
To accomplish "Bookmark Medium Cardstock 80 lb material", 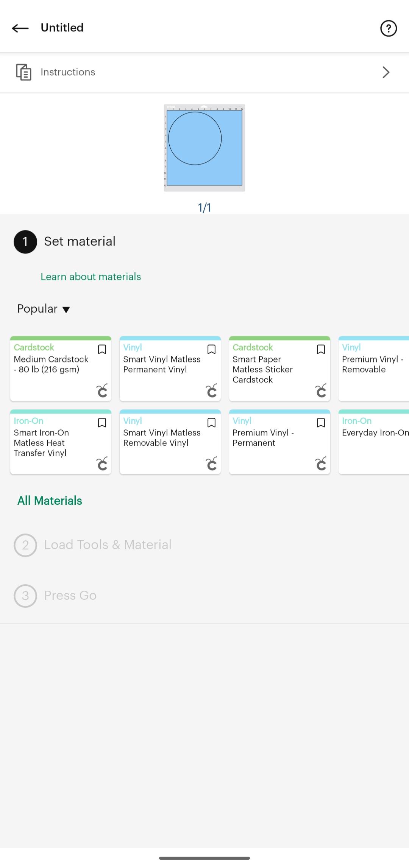I will 102,349.
